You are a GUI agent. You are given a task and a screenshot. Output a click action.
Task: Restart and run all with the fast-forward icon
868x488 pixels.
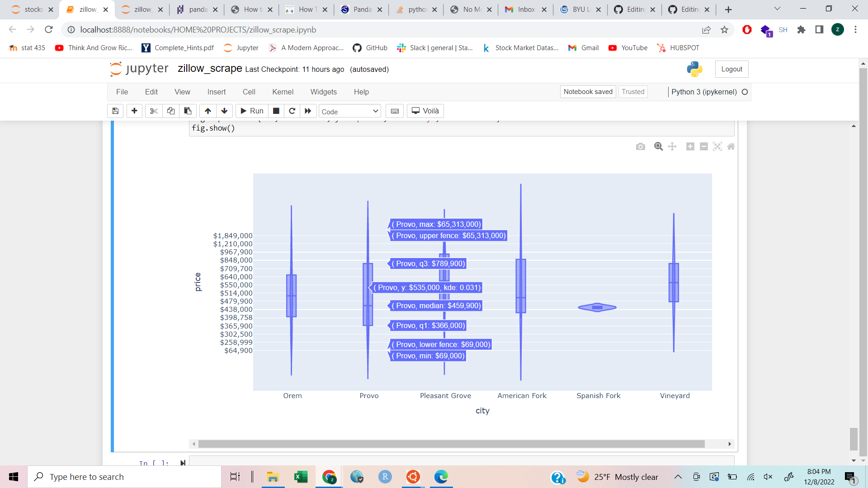(308, 111)
